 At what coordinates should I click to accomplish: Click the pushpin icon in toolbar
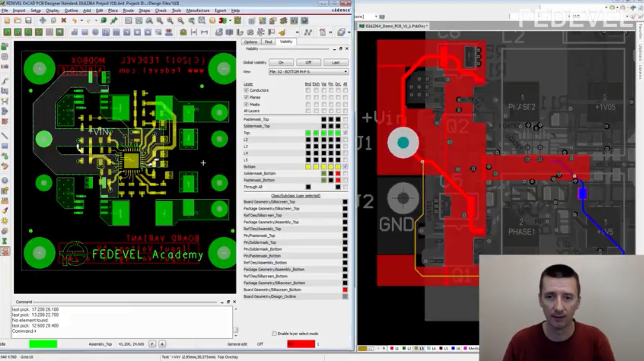pyautogui.click(x=114, y=21)
